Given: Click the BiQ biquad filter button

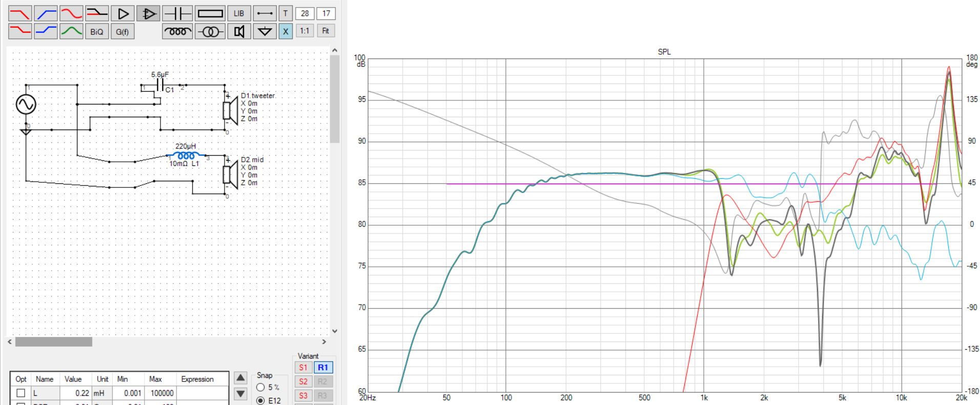Looking at the screenshot, I should point(97,31).
